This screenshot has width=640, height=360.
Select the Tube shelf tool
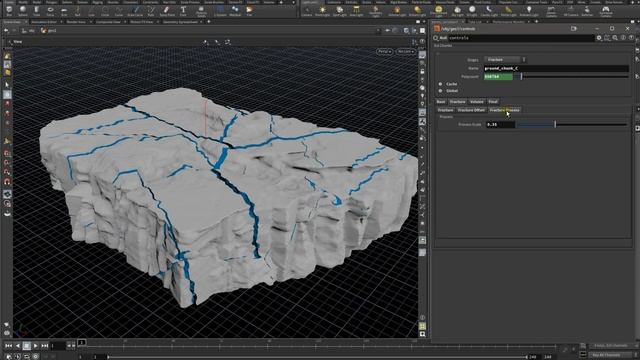click(36, 11)
